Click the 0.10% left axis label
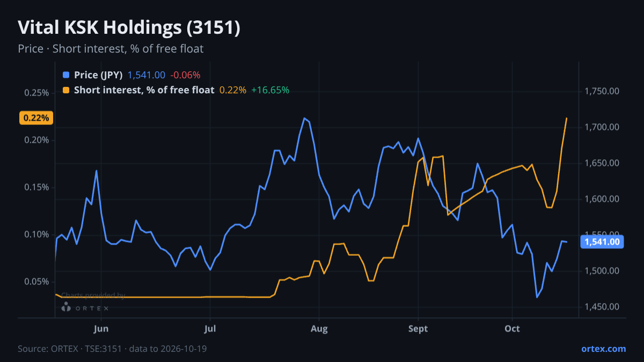 click(36, 234)
